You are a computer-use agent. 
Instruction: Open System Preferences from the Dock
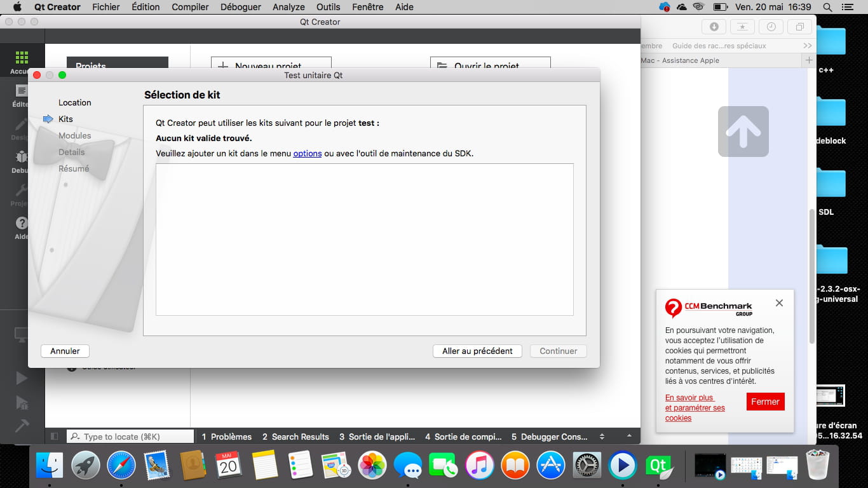pyautogui.click(x=587, y=464)
